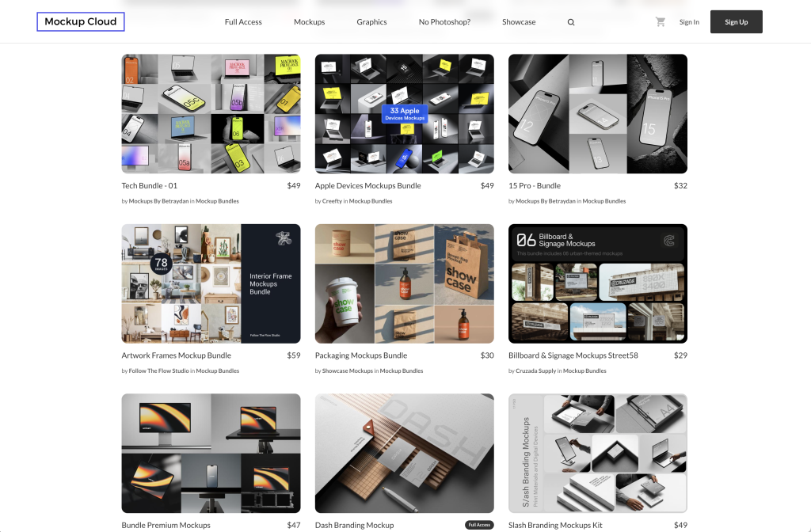Click the search magnifier icon
The height and width of the screenshot is (532, 811).
pos(571,22)
